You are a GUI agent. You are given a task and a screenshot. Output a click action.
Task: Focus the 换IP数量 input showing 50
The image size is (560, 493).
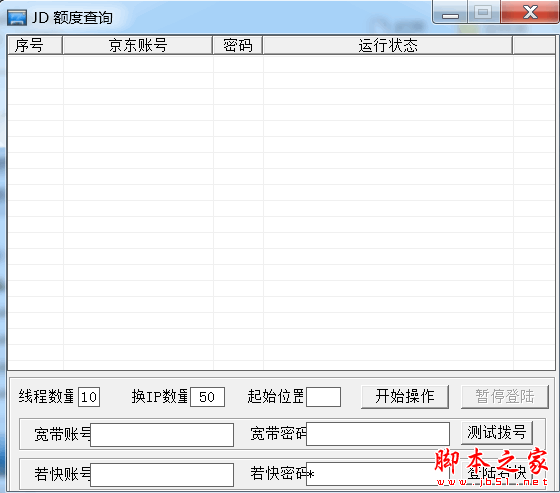click(x=208, y=397)
